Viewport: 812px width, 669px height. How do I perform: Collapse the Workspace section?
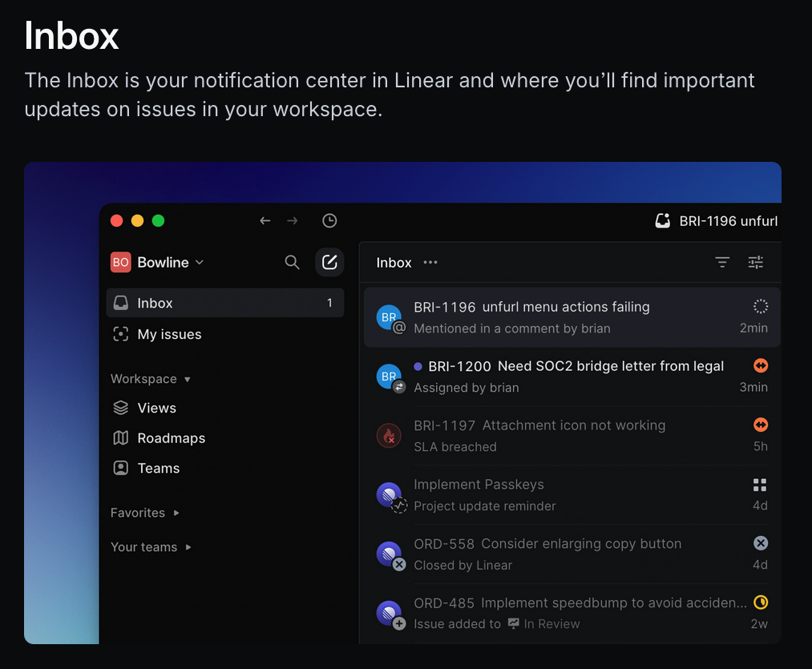coord(150,379)
